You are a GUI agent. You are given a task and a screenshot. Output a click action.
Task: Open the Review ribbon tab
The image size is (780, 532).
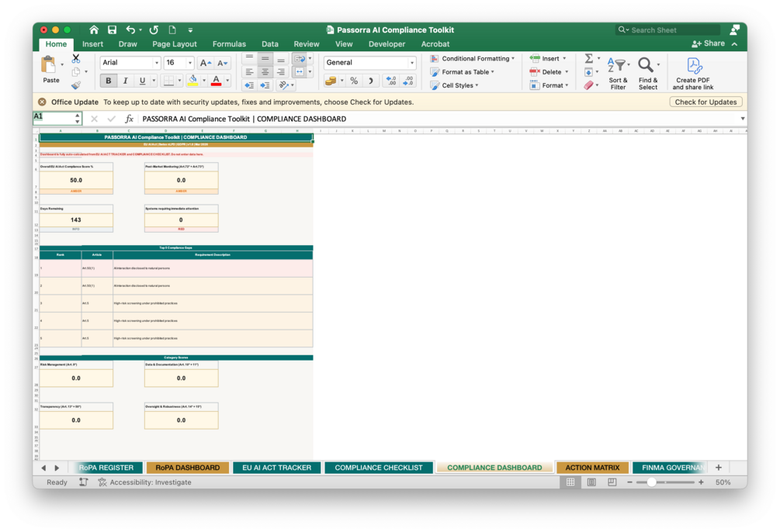click(x=307, y=44)
